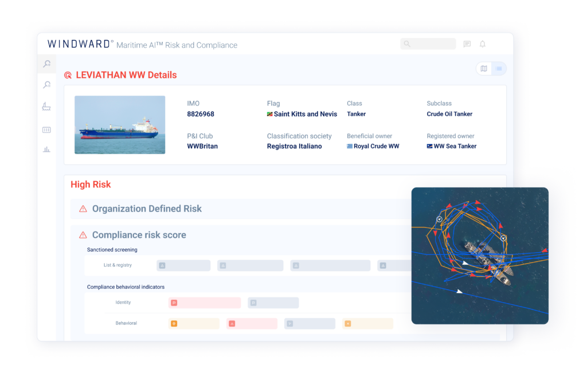Toggle the red Identity indicator chip
Screen dimensions: 587x392
tap(205, 303)
